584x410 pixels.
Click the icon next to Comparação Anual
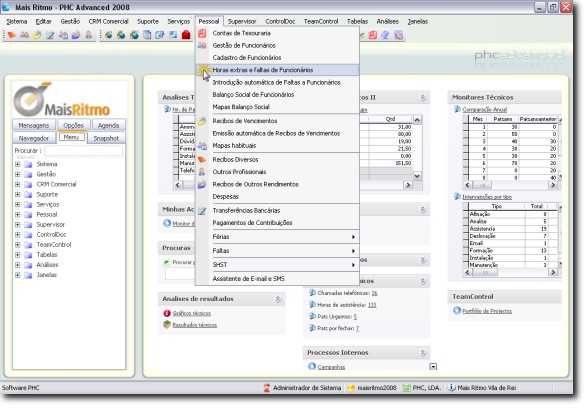pos(457,109)
